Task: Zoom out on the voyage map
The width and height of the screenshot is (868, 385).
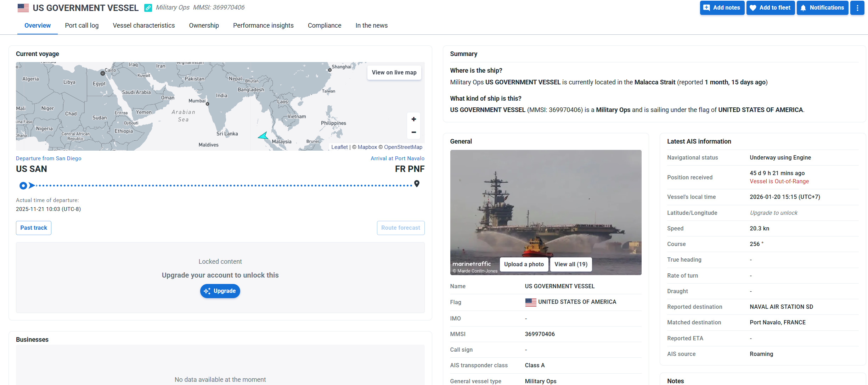Action: (413, 132)
